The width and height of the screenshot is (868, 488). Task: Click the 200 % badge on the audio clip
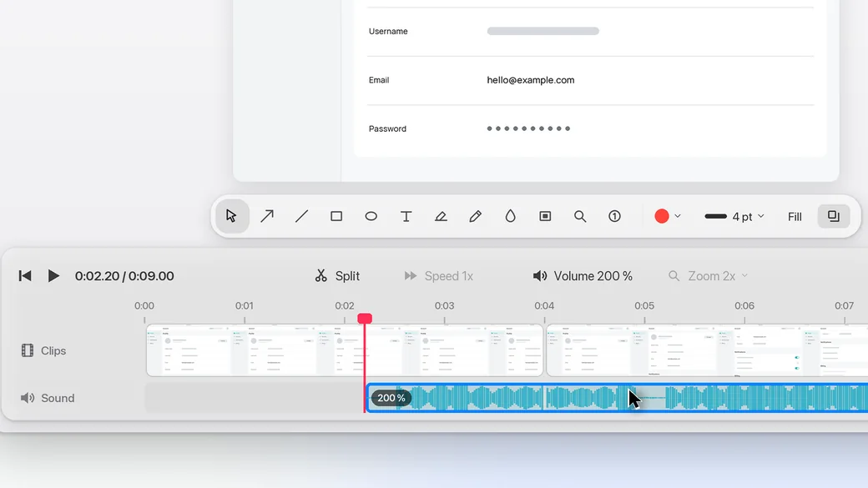click(391, 398)
